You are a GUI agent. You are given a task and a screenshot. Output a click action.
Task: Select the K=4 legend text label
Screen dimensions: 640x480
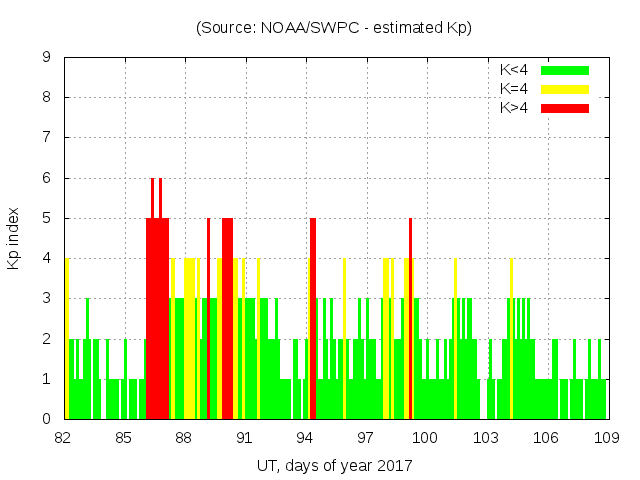pos(516,89)
